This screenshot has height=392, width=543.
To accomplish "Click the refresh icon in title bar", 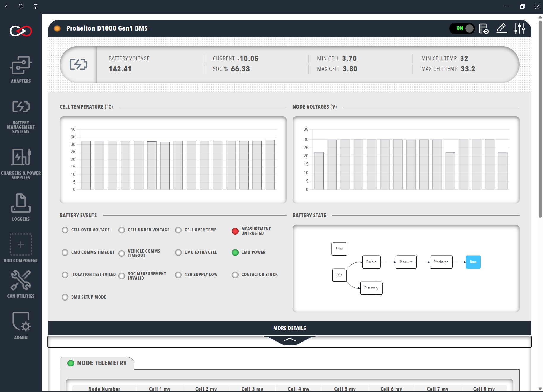I will click(x=21, y=7).
